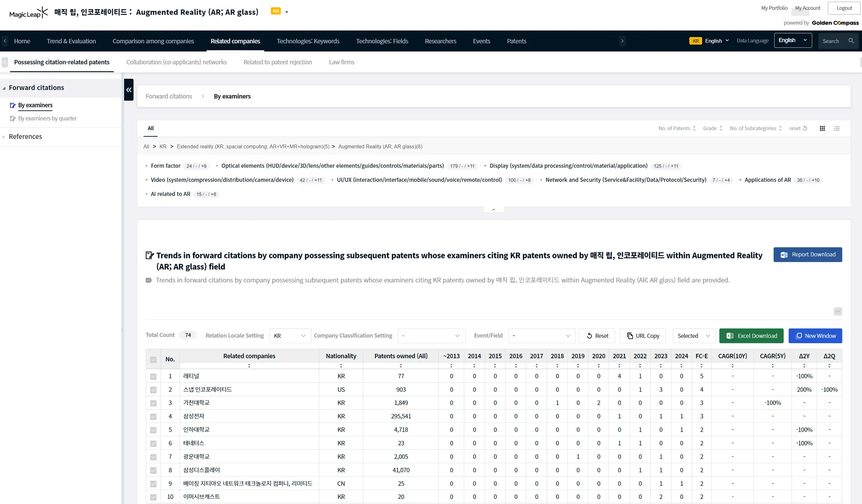Viewport: 862px width, 504px height.
Task: Toggle the select-all header checkbox
Action: coord(153,360)
